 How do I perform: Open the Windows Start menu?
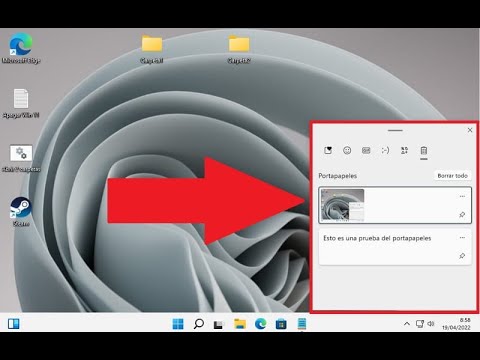click(178, 324)
